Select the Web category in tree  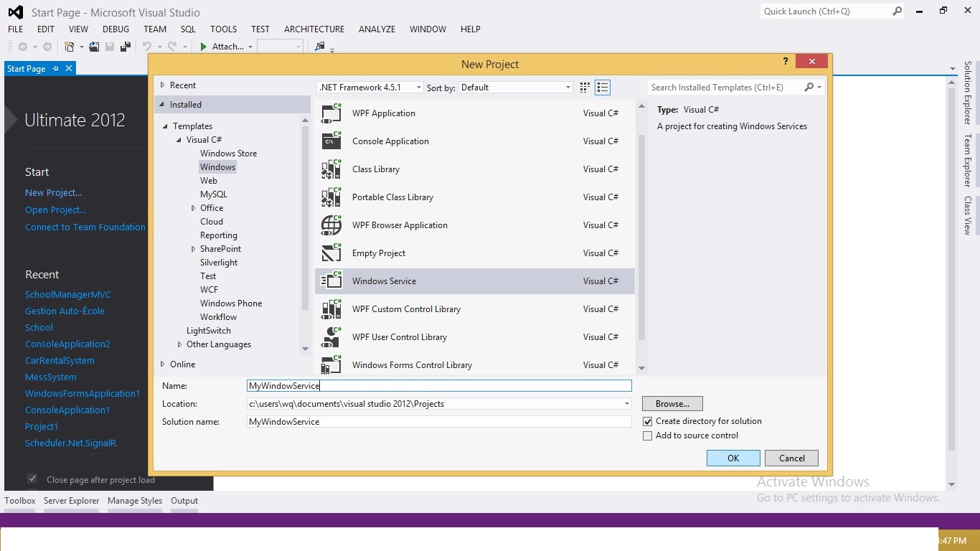(209, 181)
